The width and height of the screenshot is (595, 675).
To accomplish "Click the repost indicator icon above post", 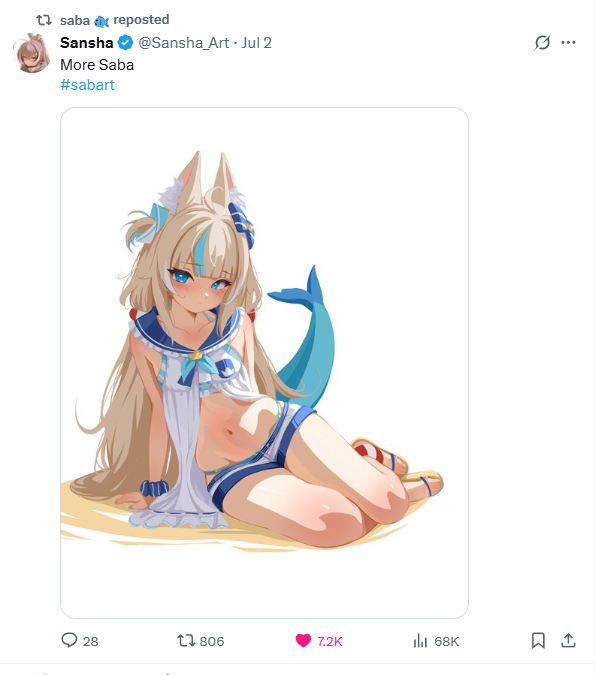I will pyautogui.click(x=43, y=20).
